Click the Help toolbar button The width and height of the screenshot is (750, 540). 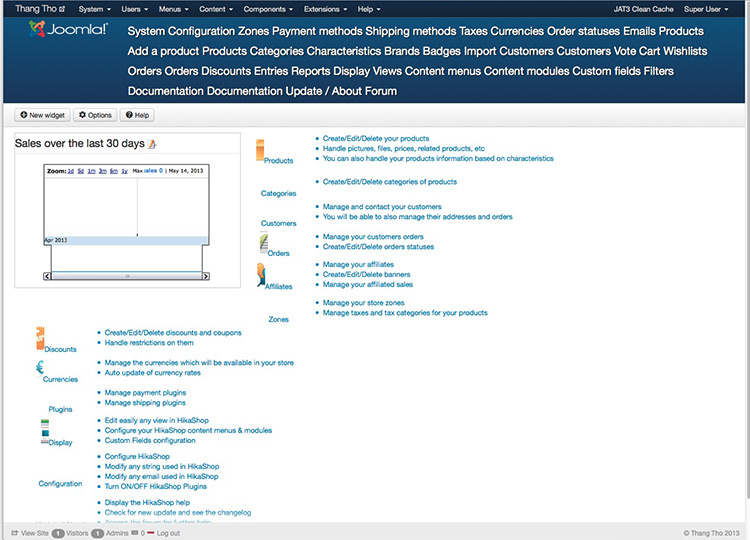pyautogui.click(x=137, y=115)
